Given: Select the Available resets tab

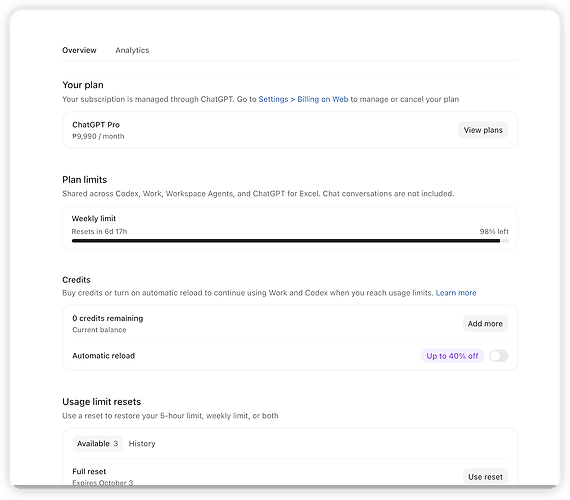Looking at the screenshot, I should (x=97, y=444).
